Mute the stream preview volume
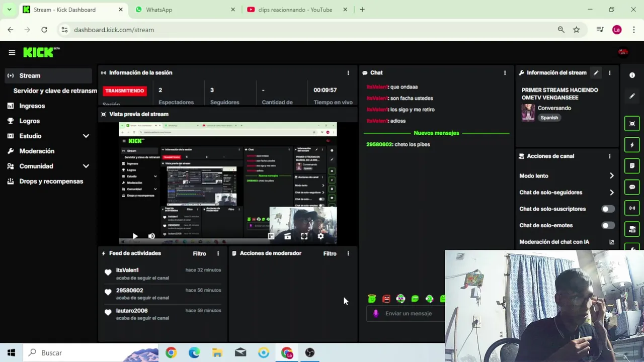 point(151,236)
